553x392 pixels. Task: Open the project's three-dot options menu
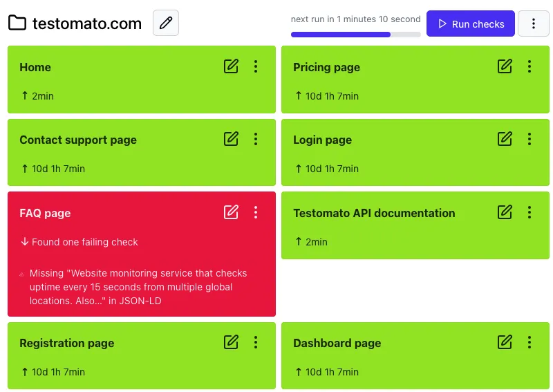coord(533,24)
